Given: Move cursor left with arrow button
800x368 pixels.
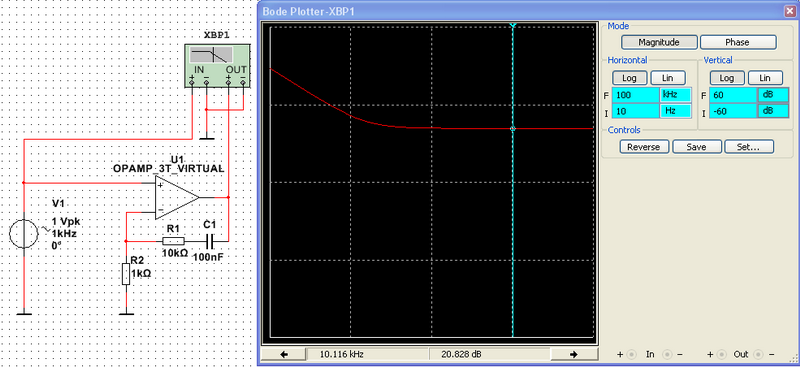Looking at the screenshot, I should point(284,354).
